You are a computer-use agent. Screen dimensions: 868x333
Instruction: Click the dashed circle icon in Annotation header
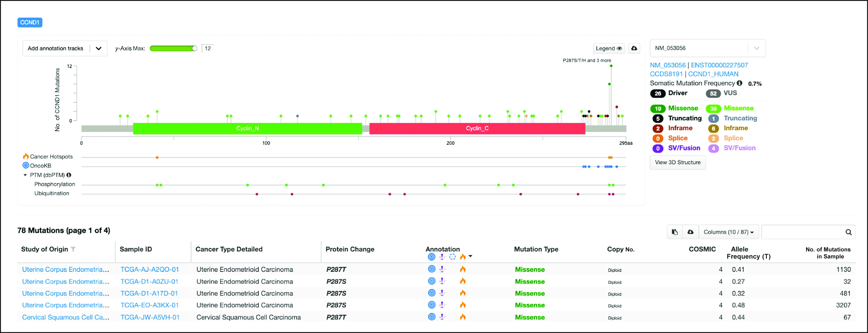coord(453,257)
